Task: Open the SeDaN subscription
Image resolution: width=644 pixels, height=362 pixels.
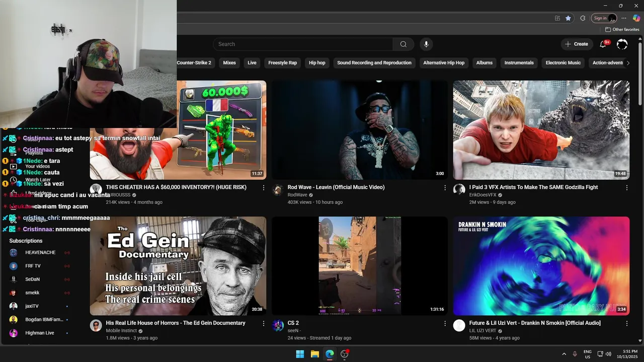Action: (x=39, y=279)
